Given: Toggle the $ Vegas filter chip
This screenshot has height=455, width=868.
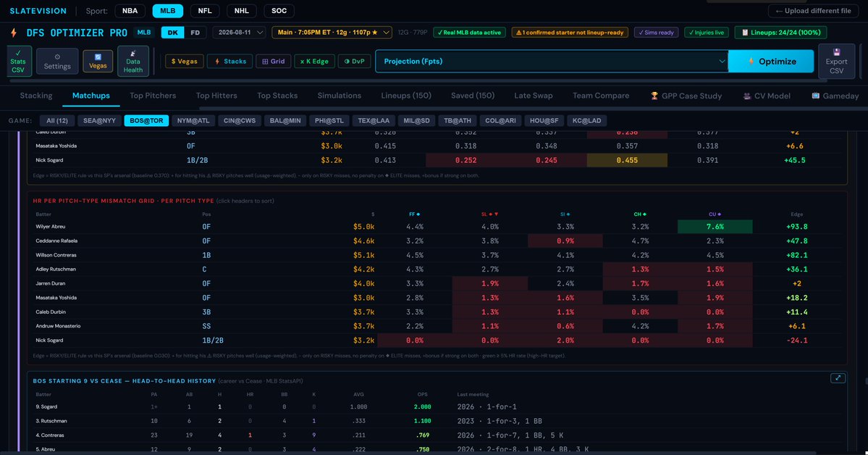Looking at the screenshot, I should click(185, 61).
